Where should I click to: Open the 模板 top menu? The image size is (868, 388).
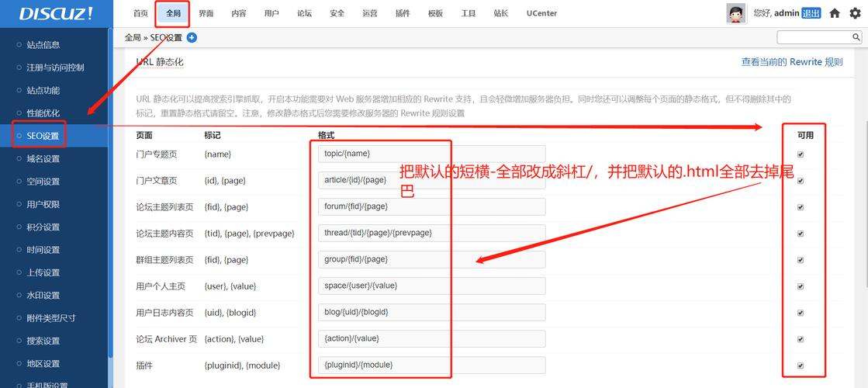[436, 13]
